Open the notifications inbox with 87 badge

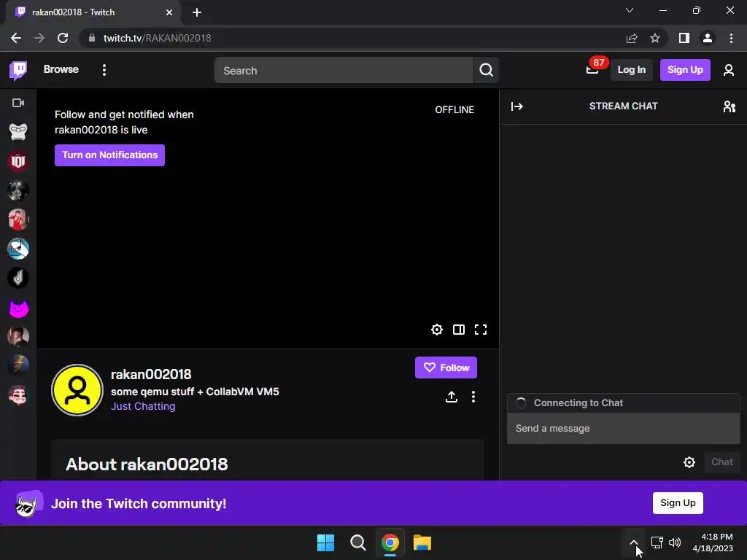point(592,70)
